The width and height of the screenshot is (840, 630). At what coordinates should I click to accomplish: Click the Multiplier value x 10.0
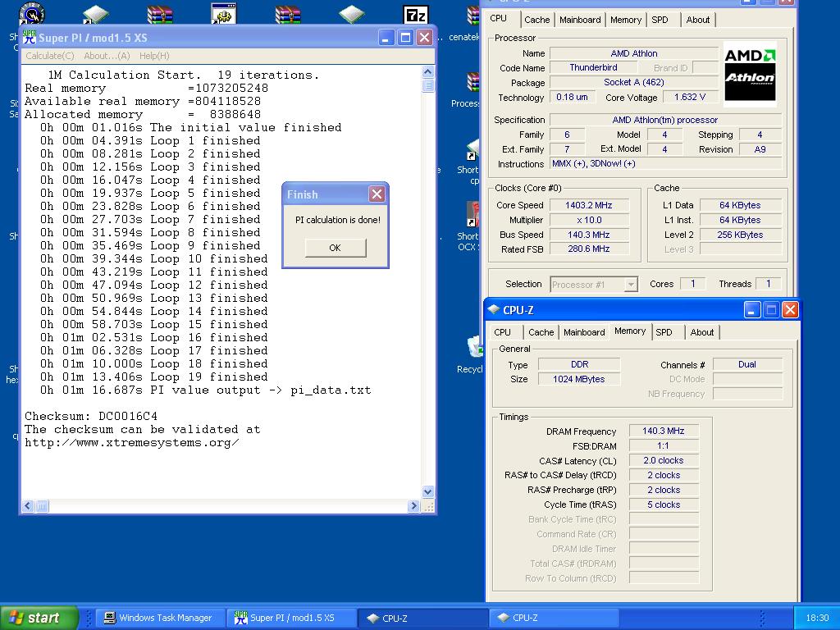[589, 220]
